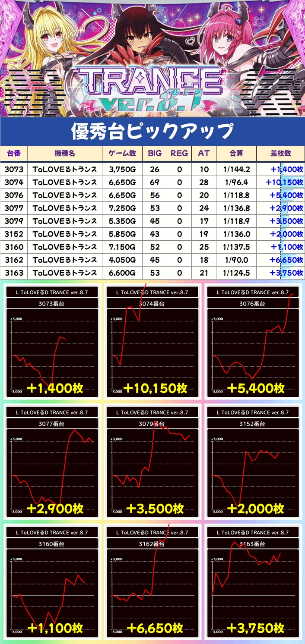The width and height of the screenshot is (305, 644).
Task: Open the 3163番台 graph with +3,750枚
Action: click(x=253, y=582)
